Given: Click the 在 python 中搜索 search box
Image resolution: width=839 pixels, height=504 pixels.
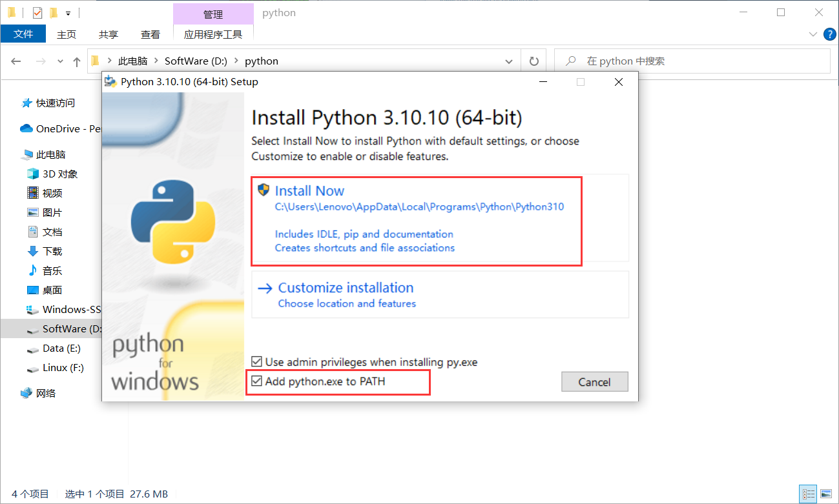Looking at the screenshot, I should pos(692,61).
